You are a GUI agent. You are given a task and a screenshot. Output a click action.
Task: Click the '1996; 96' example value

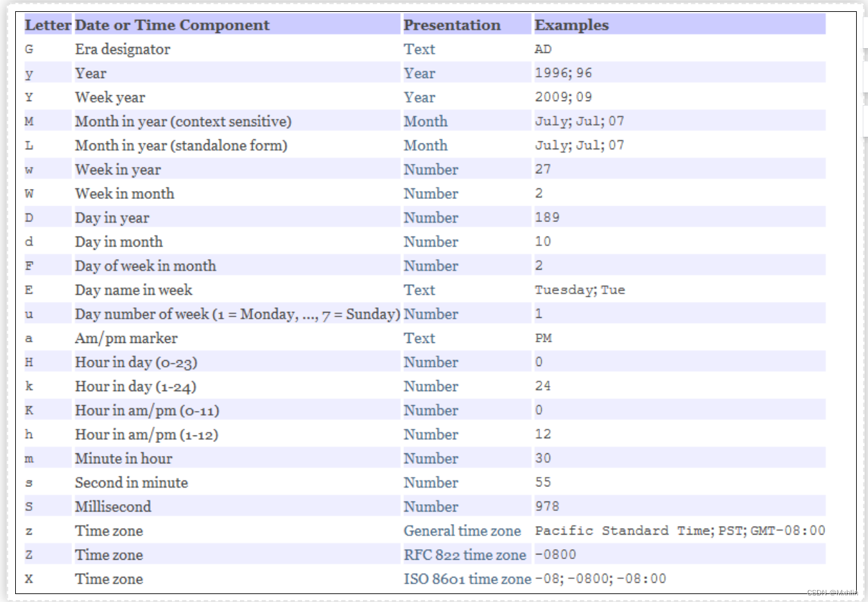point(563,73)
